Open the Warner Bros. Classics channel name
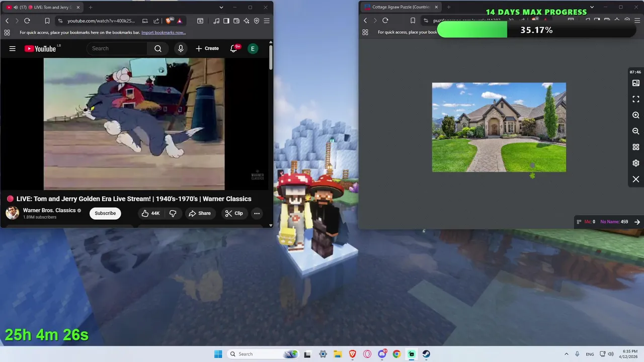 (x=49, y=210)
